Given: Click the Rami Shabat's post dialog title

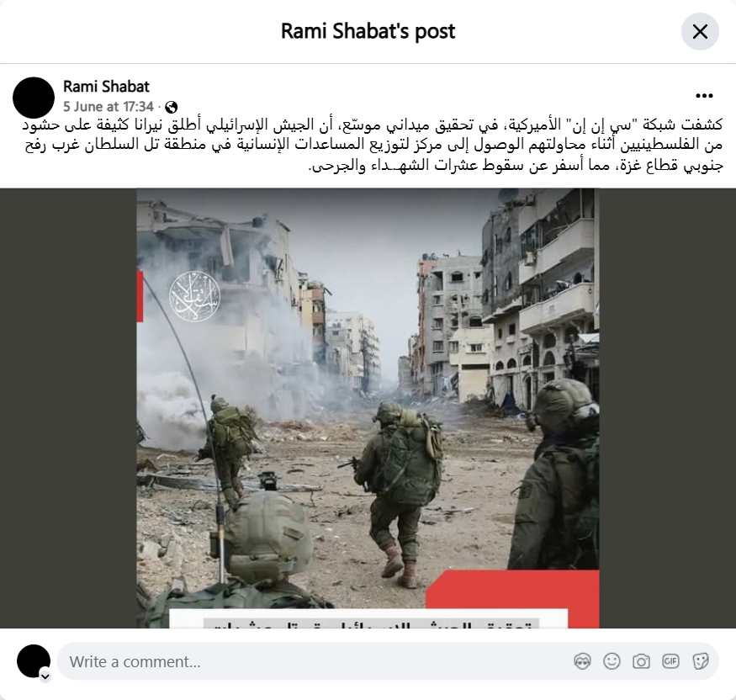Looking at the screenshot, I should [368, 31].
